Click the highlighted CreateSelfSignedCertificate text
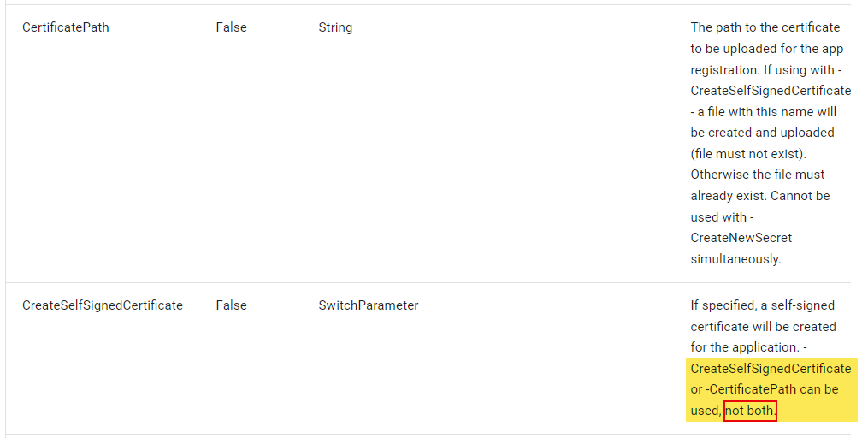 click(x=771, y=369)
